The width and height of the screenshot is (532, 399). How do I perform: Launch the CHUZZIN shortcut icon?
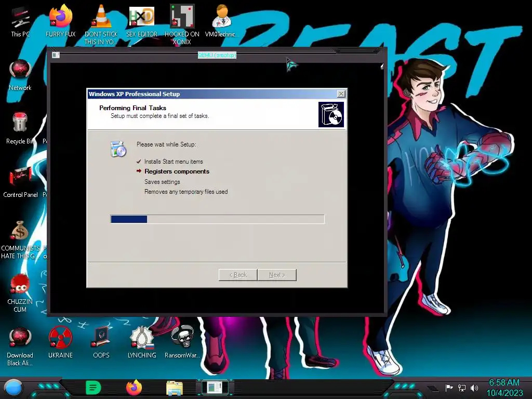pos(20,293)
